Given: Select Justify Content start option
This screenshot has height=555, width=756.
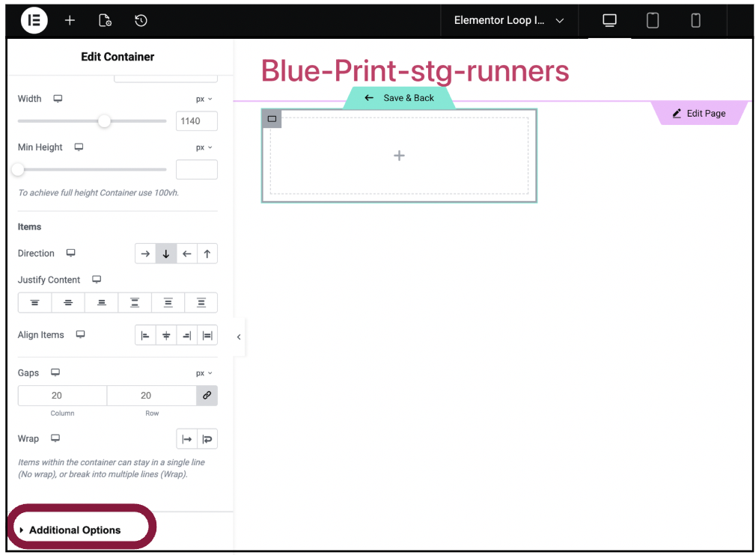Looking at the screenshot, I should pos(34,302).
